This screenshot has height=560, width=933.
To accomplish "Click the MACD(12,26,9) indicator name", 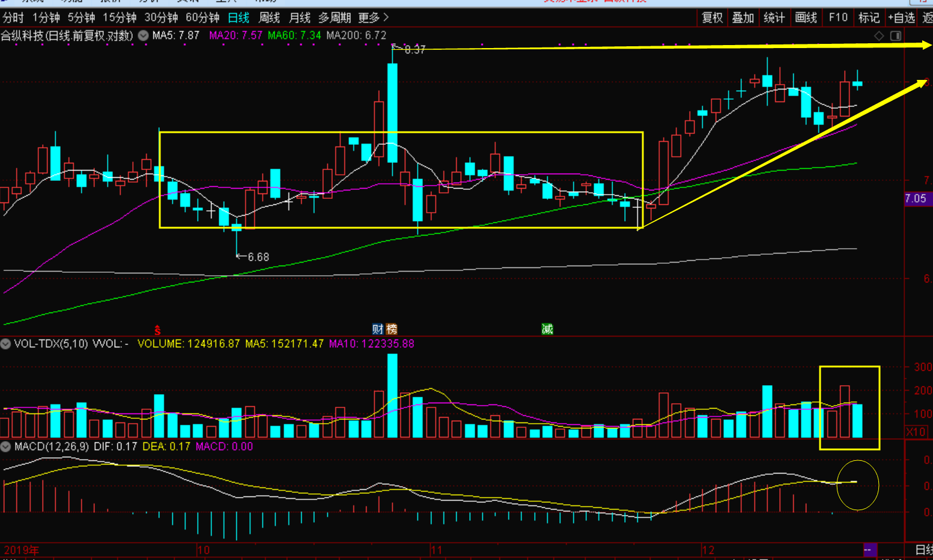I will tap(52, 446).
